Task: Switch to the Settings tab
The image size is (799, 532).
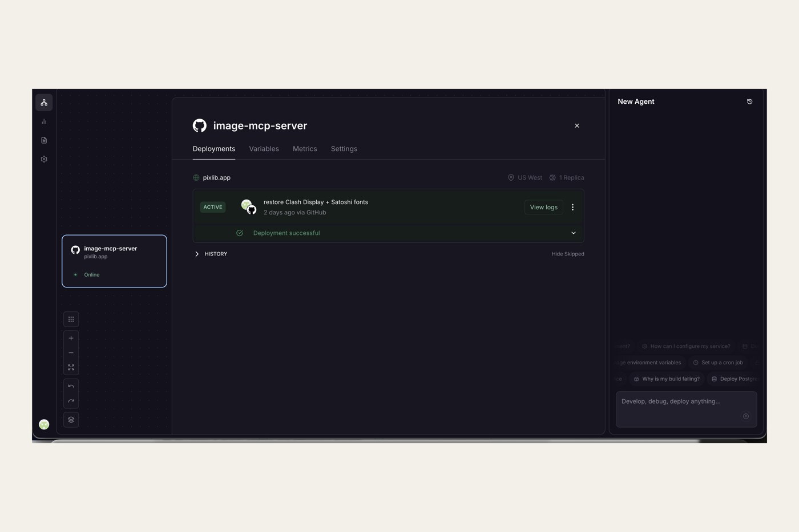Action: [344, 149]
